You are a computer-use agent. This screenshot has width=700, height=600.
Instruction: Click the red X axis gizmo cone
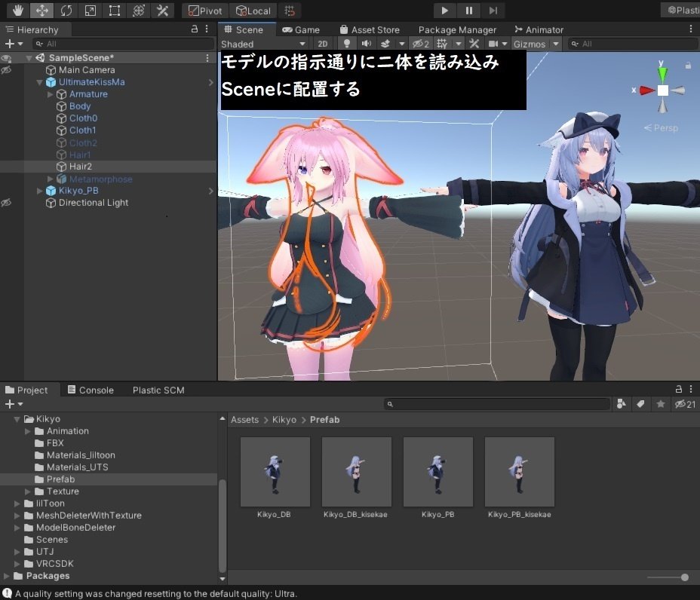click(x=647, y=90)
